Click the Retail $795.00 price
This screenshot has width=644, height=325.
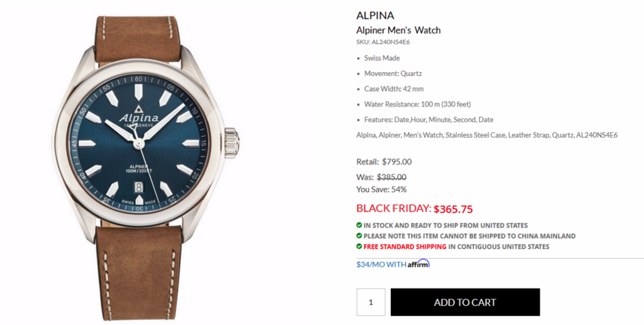tap(396, 162)
